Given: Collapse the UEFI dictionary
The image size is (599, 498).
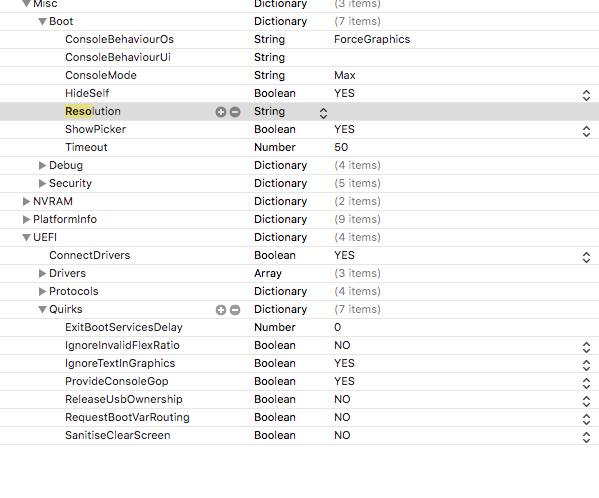Looking at the screenshot, I should tap(26, 238).
